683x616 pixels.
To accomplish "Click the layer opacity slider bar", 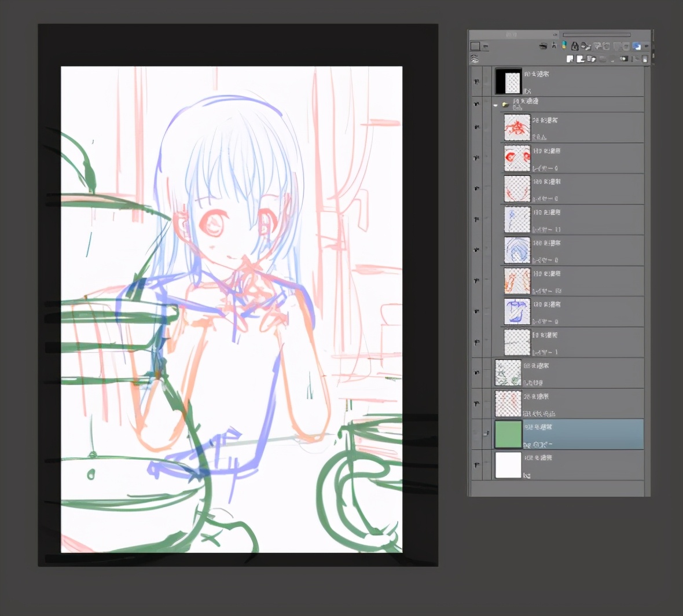I will (596, 35).
